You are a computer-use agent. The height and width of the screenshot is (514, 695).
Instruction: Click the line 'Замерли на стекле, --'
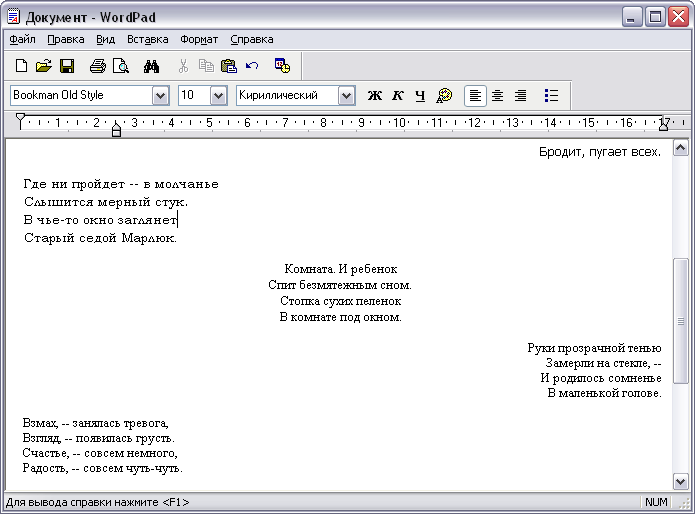click(x=603, y=363)
